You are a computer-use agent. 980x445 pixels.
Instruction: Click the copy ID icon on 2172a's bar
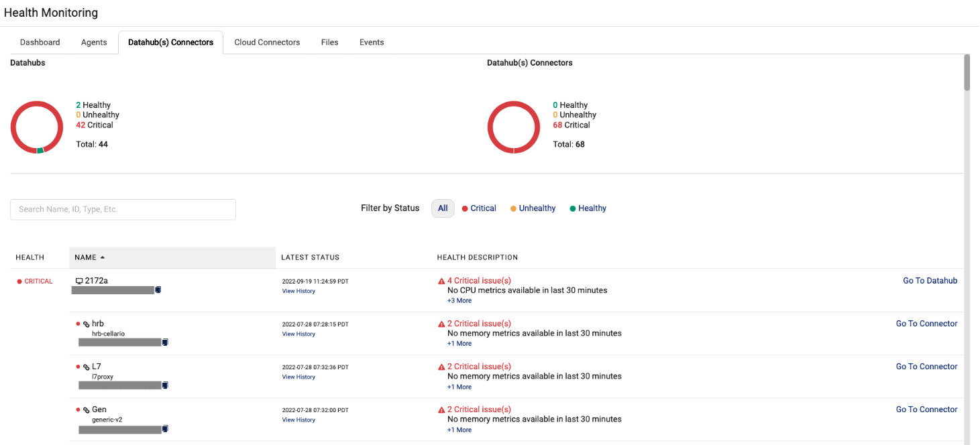tap(158, 290)
